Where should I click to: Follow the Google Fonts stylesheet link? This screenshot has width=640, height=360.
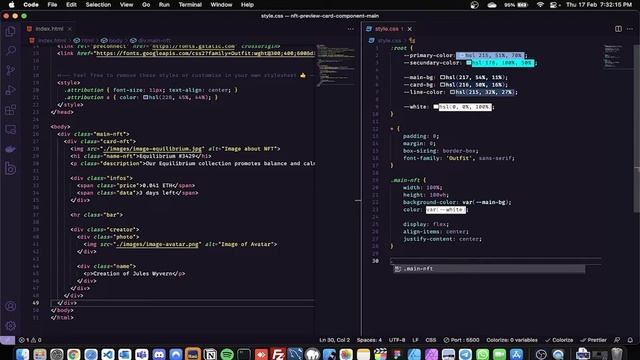click(205, 53)
